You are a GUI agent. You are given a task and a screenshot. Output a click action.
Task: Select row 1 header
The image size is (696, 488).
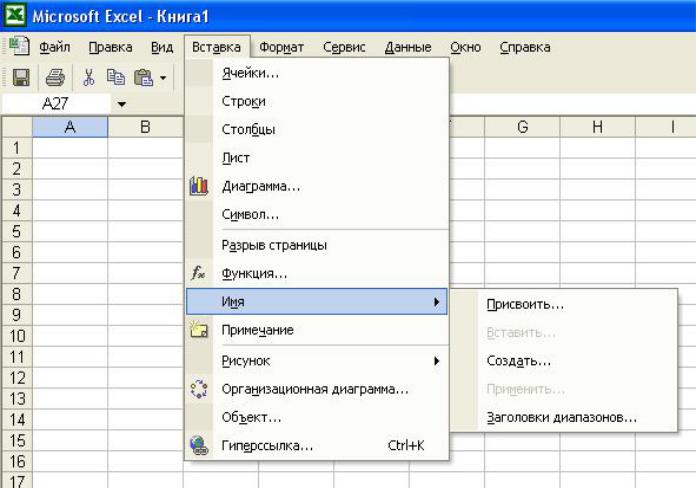[17, 148]
